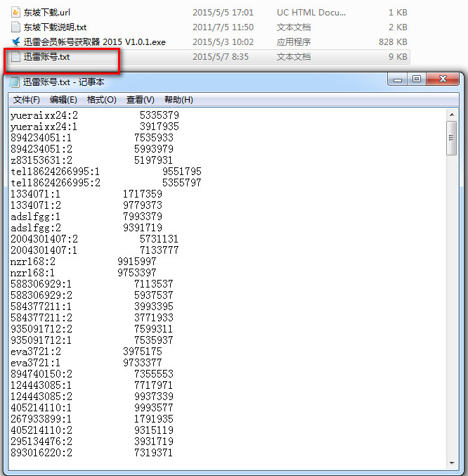The height and width of the screenshot is (476, 468).
Task: Click the text 295134476:2
Action: click(x=41, y=442)
